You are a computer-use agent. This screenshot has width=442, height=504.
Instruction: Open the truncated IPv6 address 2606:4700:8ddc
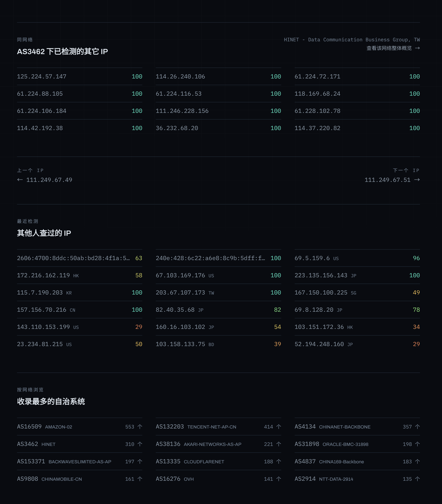click(x=79, y=258)
